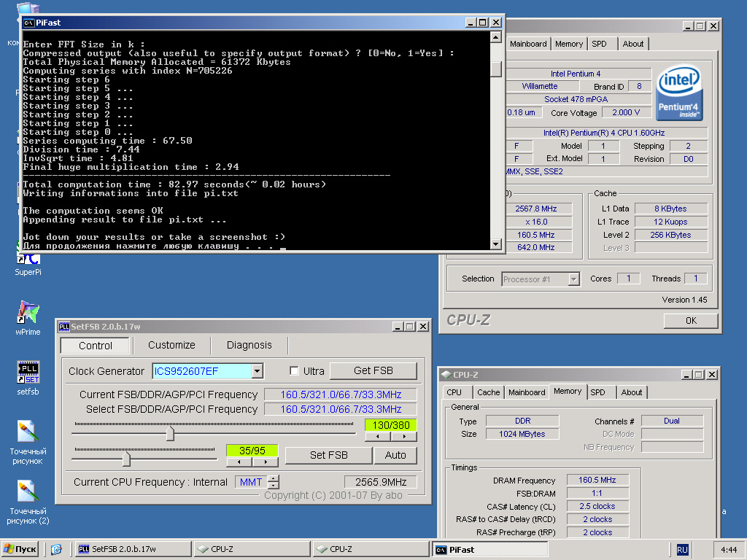Click the Channels # Dual value
This screenshot has width=747, height=560.
point(672,421)
